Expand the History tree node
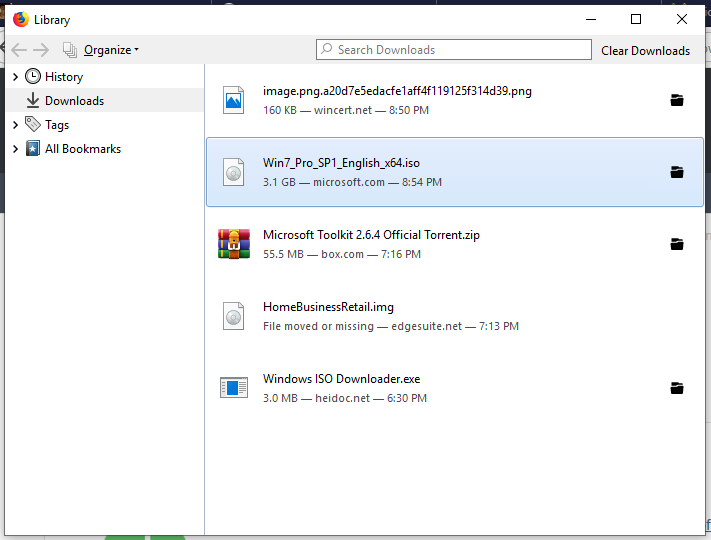 (15, 77)
